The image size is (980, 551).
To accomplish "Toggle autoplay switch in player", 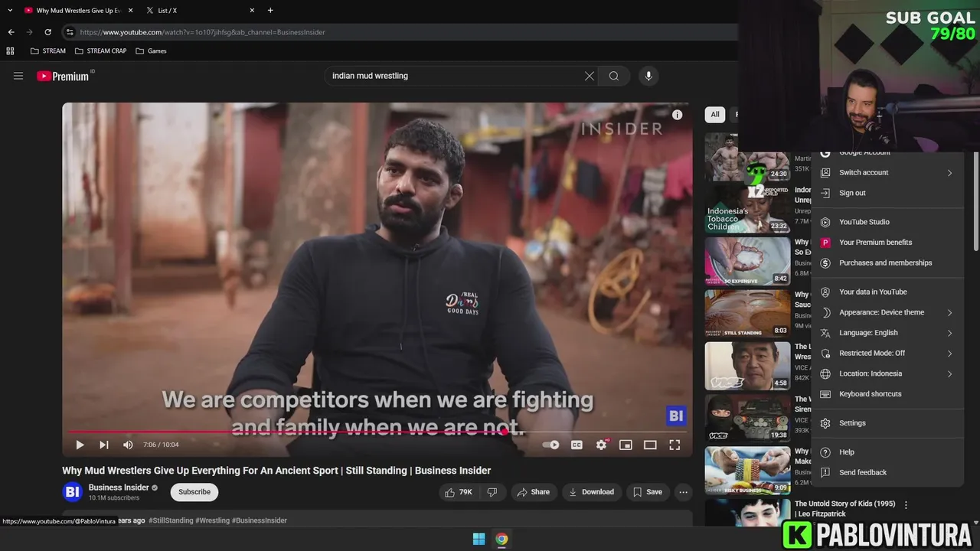I will 551,445.
